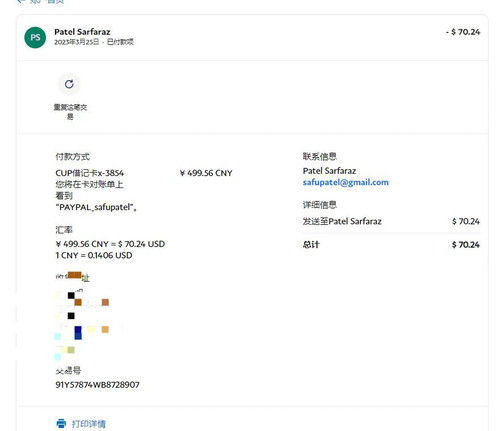Click the 总计 total label
This screenshot has height=431, width=500.
311,245
